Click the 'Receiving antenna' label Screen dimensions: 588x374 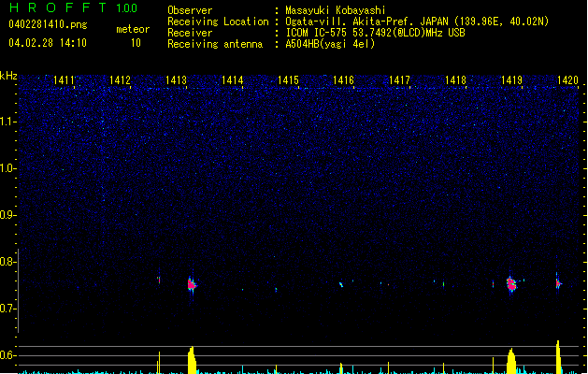click(215, 44)
